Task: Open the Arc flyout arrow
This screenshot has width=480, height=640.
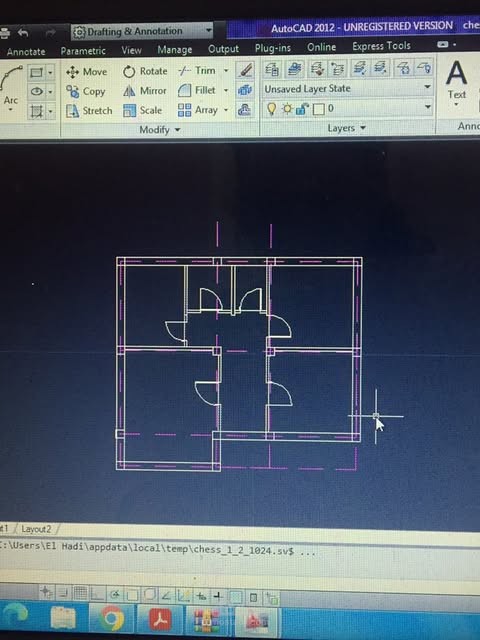Action: [11, 110]
